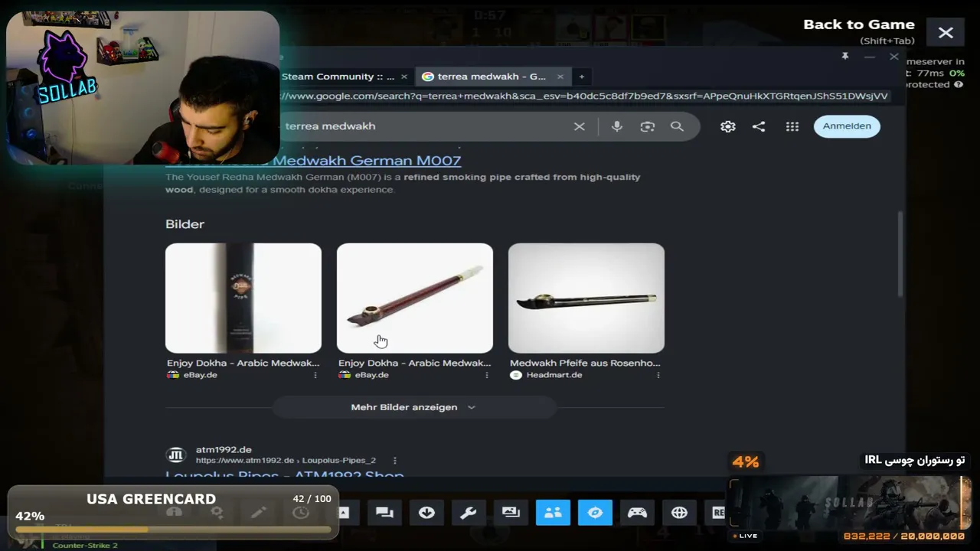Click the help icon beside 'protected'
980x551 pixels.
pos(959,85)
